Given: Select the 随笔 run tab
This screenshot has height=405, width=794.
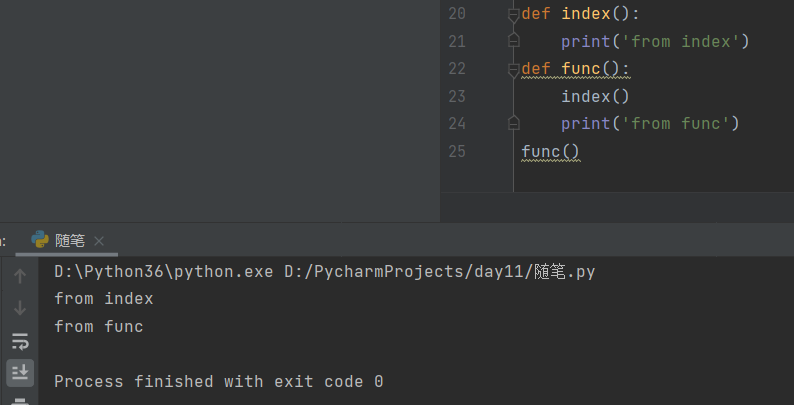Looking at the screenshot, I should coord(69,241).
